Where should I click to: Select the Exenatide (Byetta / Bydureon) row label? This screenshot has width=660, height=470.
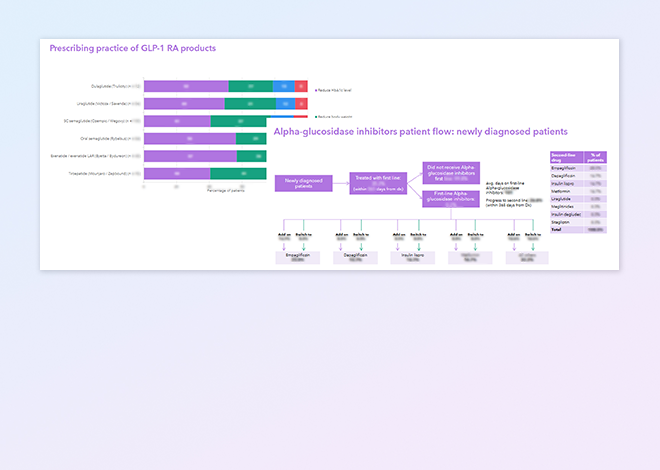[x=96, y=156]
